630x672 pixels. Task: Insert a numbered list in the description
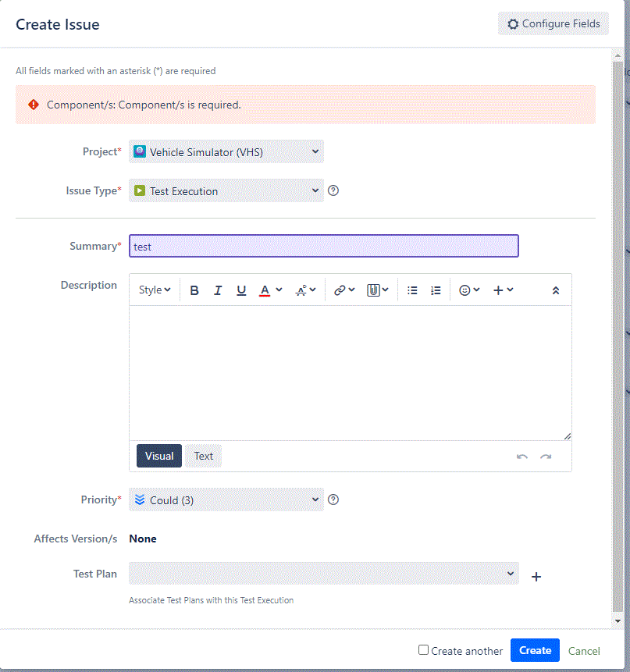(435, 290)
